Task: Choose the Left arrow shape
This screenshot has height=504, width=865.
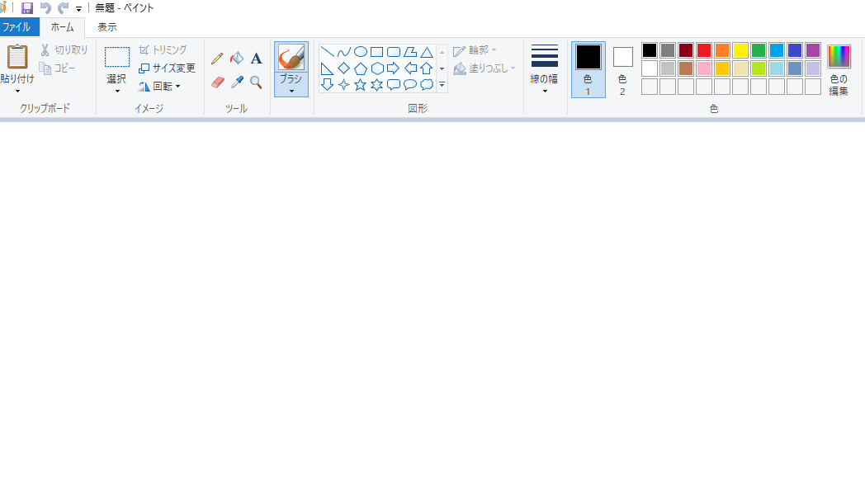Action: point(410,68)
